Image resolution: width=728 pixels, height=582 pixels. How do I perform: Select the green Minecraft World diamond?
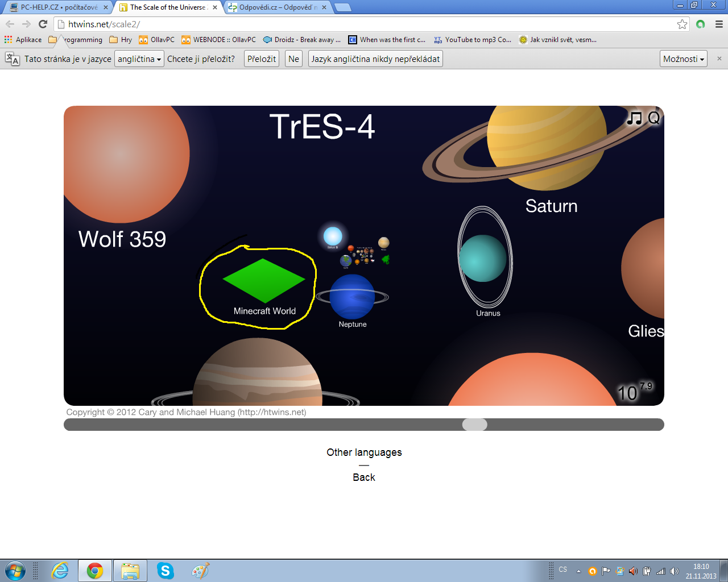pos(264,281)
